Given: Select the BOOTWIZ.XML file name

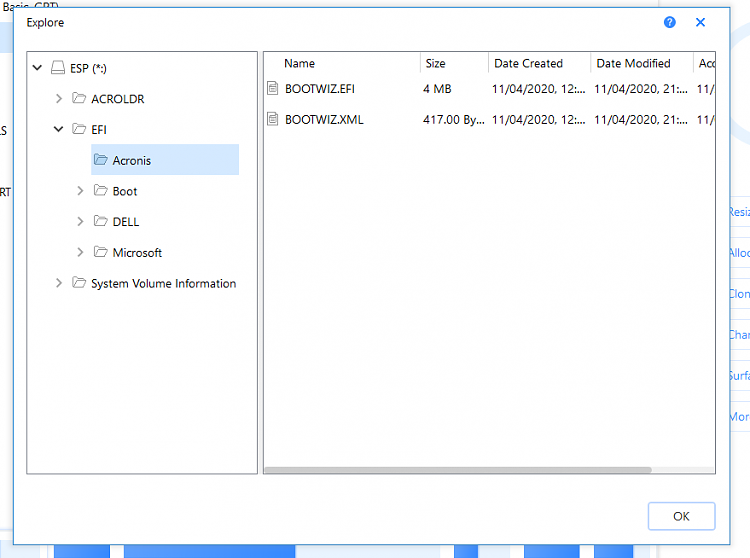Looking at the screenshot, I should (x=324, y=120).
